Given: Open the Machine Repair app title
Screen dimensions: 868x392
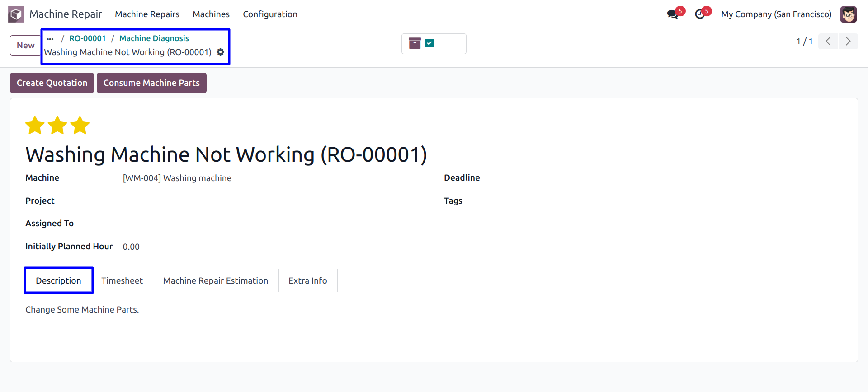Looking at the screenshot, I should (x=66, y=14).
